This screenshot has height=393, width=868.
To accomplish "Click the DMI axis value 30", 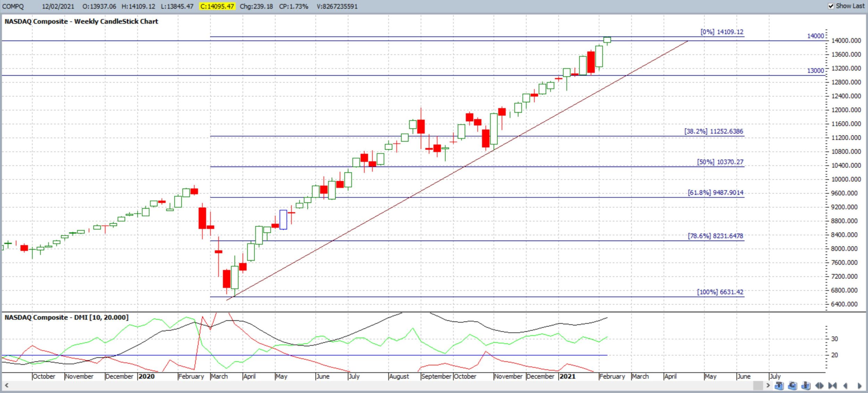I will point(834,339).
